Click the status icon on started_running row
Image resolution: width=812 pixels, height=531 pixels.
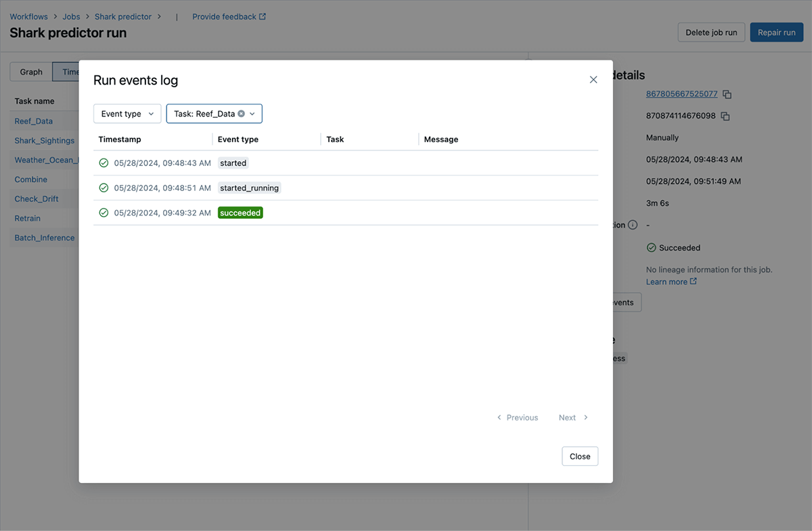coord(104,188)
